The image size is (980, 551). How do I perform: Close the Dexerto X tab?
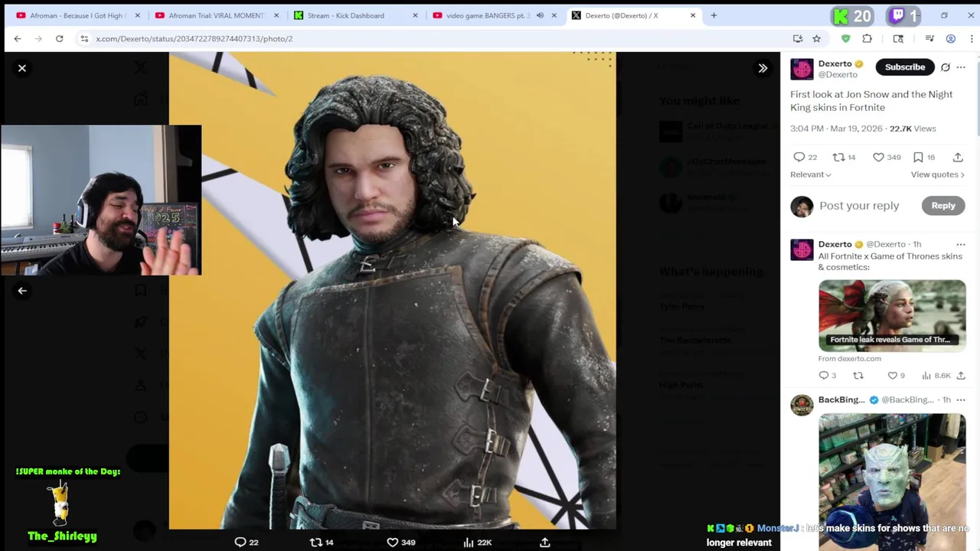(693, 15)
